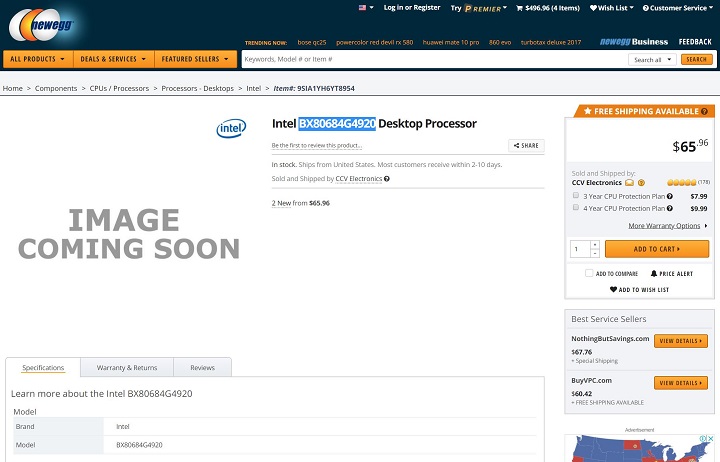Open the Reviews tab
Screen dimensions: 720x462
click(x=202, y=368)
